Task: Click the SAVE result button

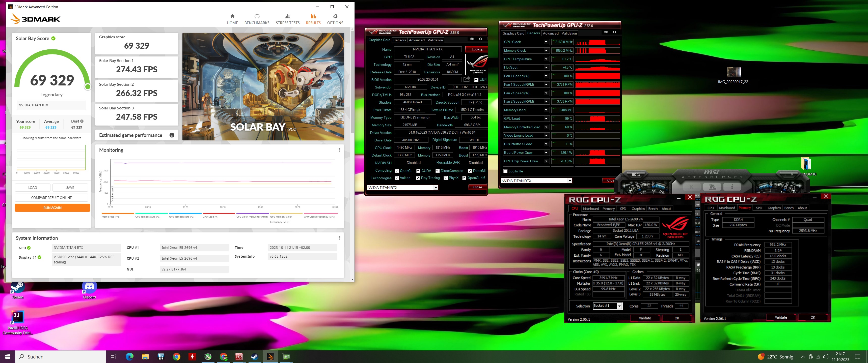Action: click(x=70, y=188)
